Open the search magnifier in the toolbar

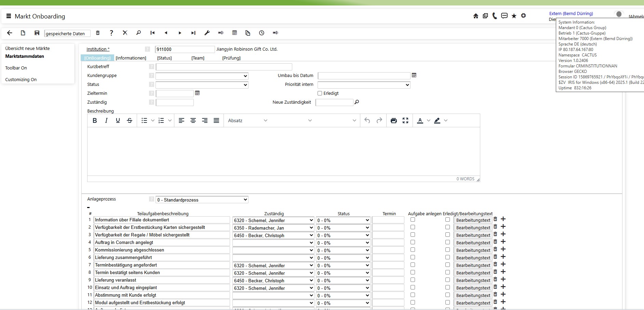coord(138,33)
